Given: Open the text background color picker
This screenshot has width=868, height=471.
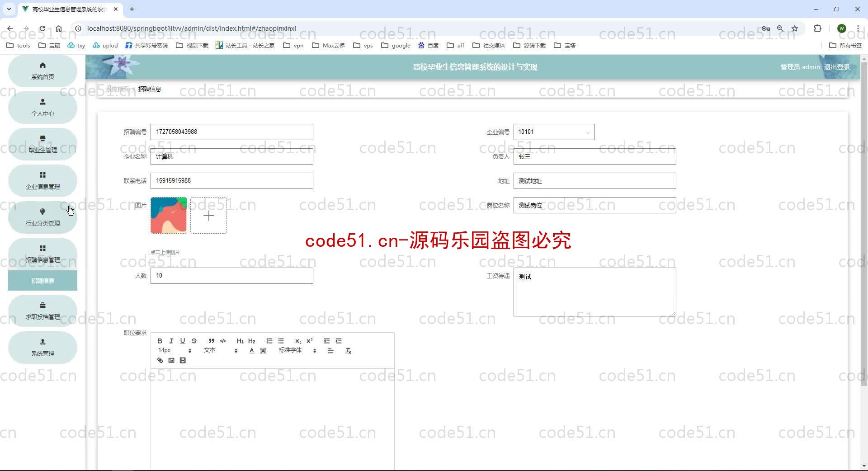Looking at the screenshot, I should [x=263, y=351].
